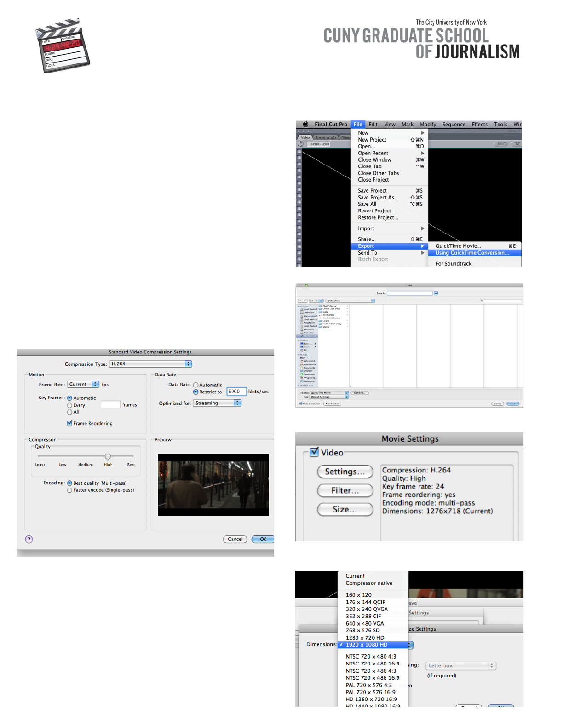Toggle Hide extension checkbox

click(301, 404)
